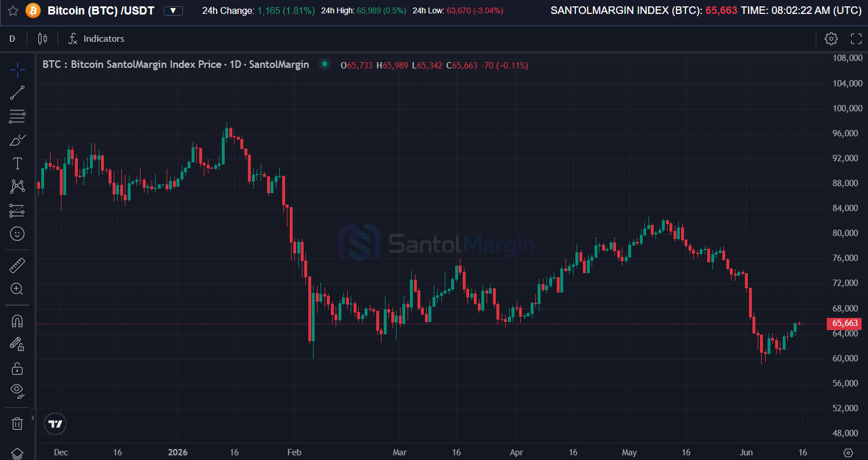Click the 48,000 price axis label
This screenshot has width=868, height=460.
(x=845, y=433)
